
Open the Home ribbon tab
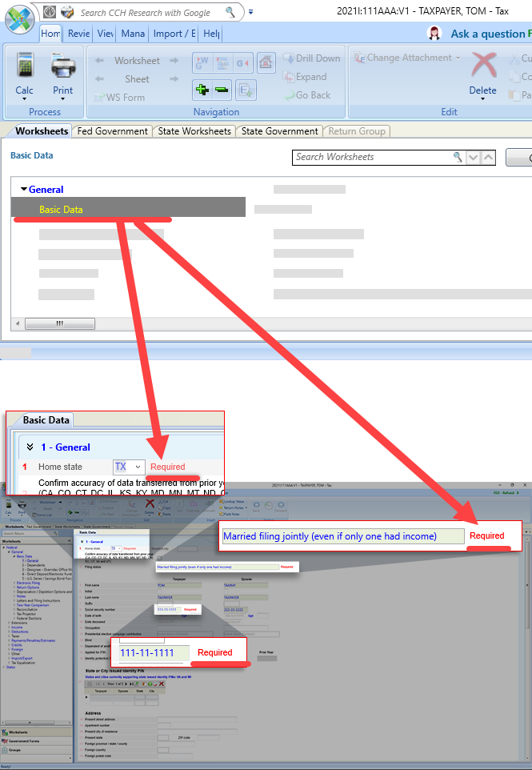(50, 34)
